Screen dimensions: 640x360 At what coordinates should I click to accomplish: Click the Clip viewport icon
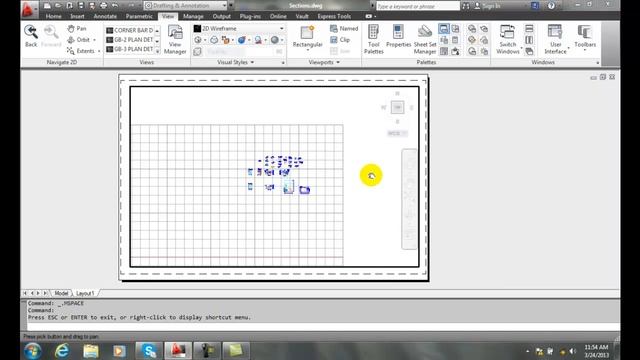(x=340, y=40)
